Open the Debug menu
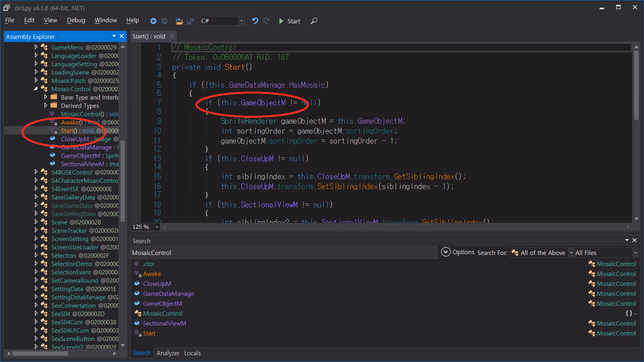 76,20
